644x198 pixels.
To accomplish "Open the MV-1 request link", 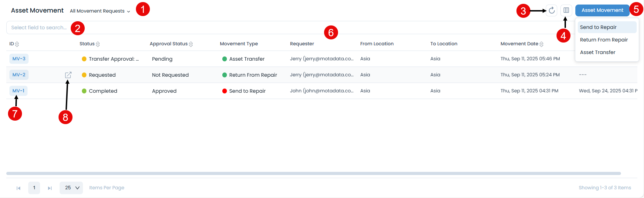I will click(x=18, y=91).
